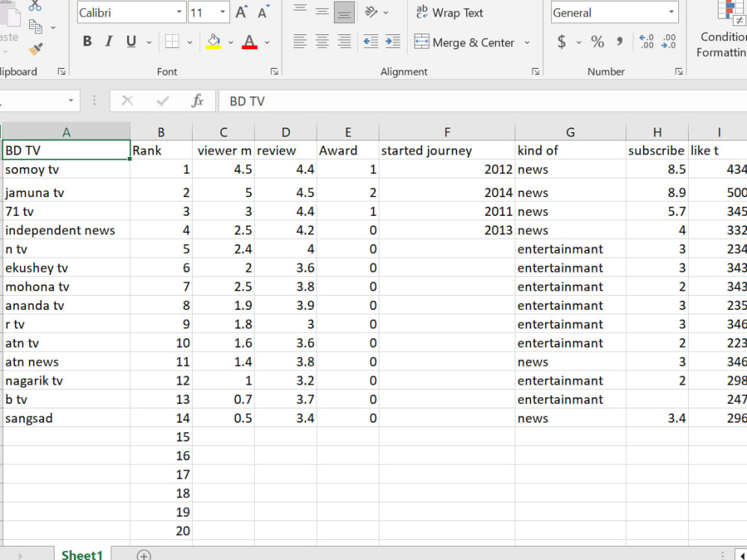This screenshot has height=560, width=747.
Task: Toggle Wrap Text
Action: (x=449, y=13)
